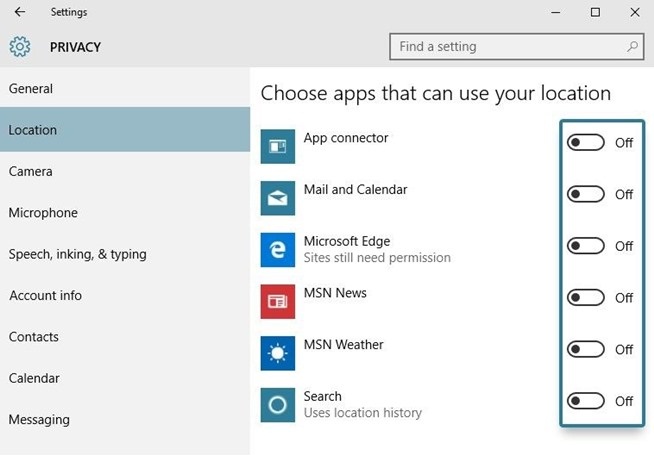Viewport: 654px width, 469px height.
Task: Turn on Search location toggle
Action: click(586, 401)
